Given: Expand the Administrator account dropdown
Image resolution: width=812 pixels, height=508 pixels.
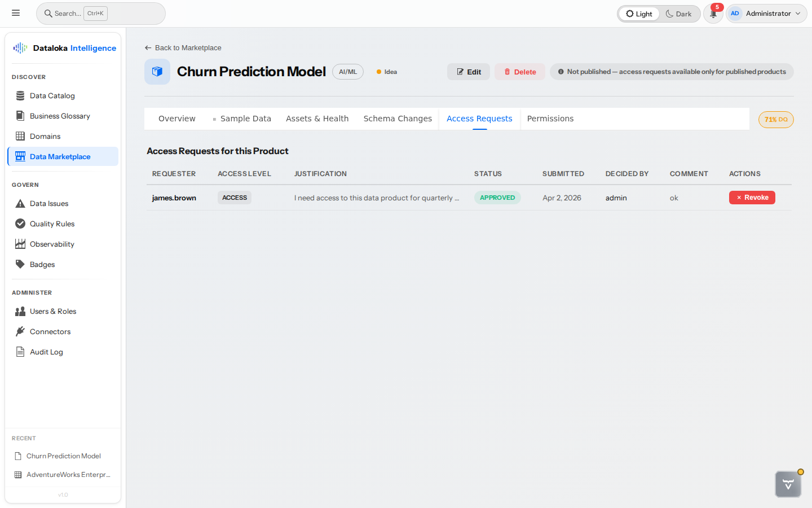Looking at the screenshot, I should (766, 13).
